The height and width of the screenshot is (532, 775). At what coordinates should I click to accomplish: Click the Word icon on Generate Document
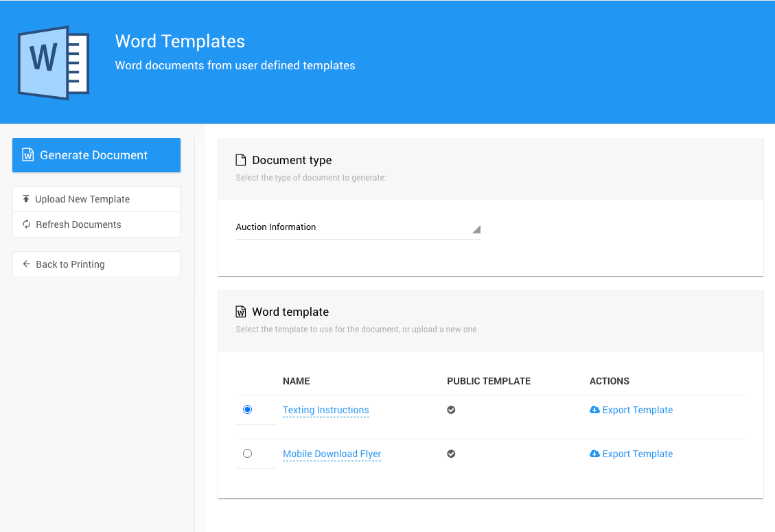28,155
